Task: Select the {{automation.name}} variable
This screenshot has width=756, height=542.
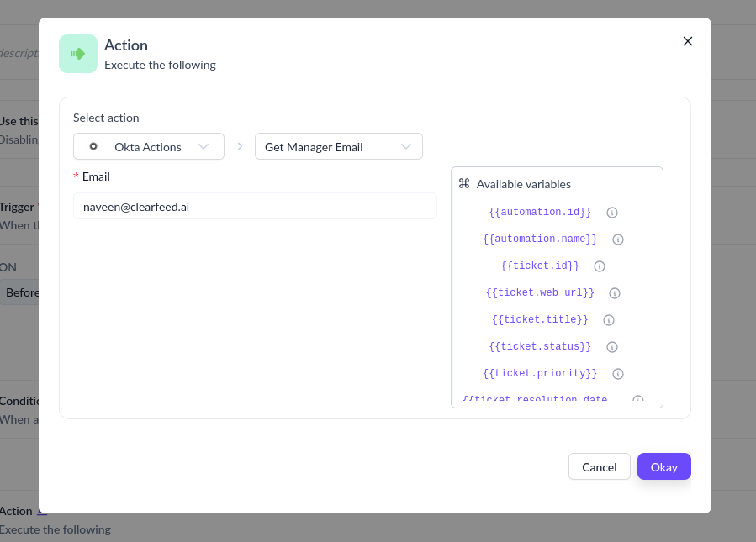Action: coord(541,239)
